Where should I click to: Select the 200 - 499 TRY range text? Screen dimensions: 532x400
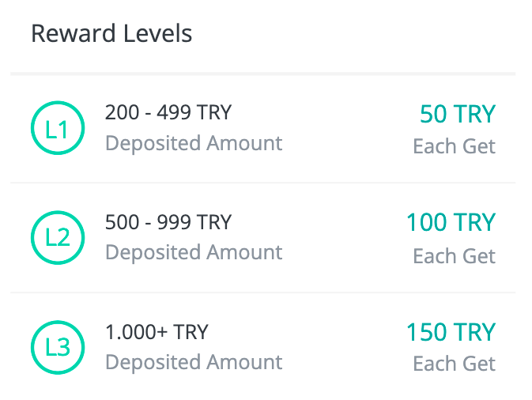coord(168,112)
